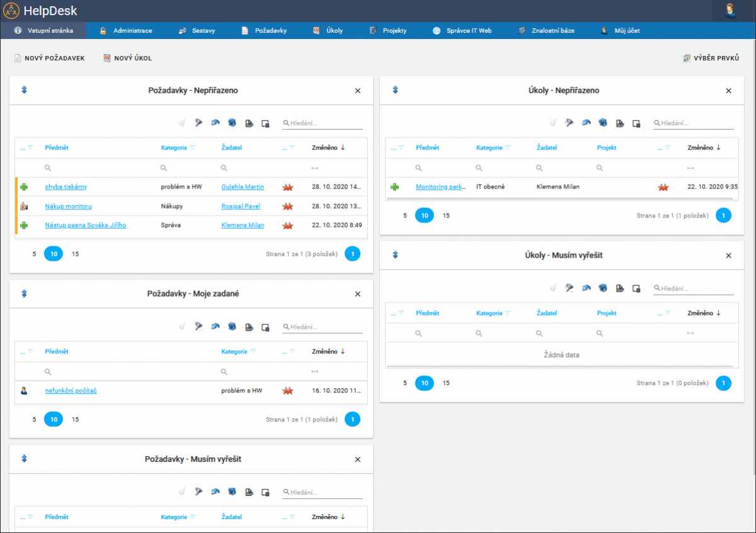Screen dimensions: 756x533
Task: Set page size to 15 in Úkoly - Nepřiřazeno
Action: (446, 215)
